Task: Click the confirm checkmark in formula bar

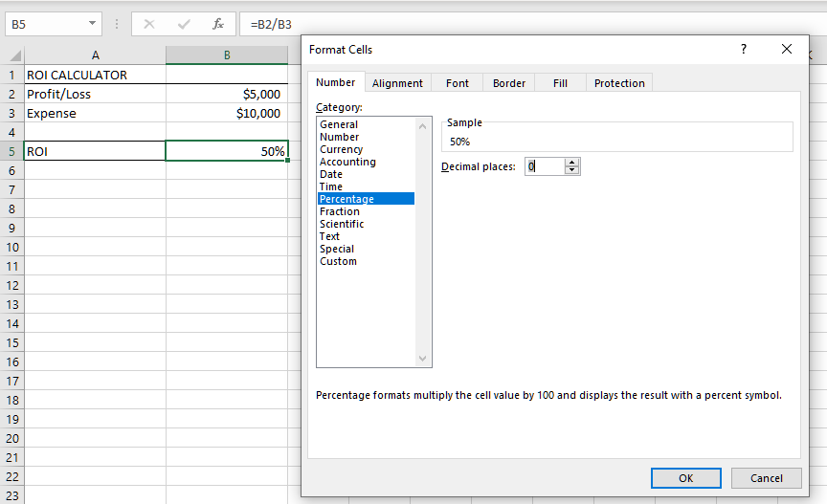Action: point(184,24)
